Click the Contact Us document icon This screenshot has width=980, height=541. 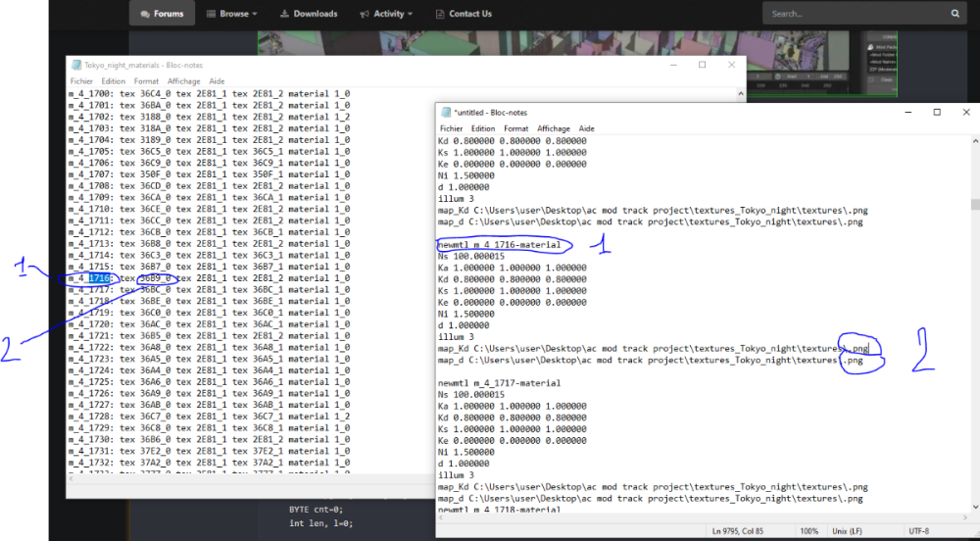(440, 14)
